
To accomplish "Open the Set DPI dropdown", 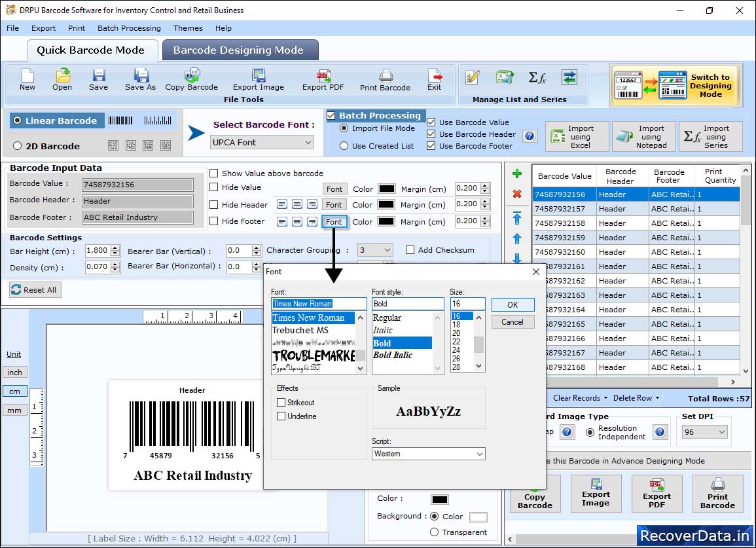I will tap(704, 432).
